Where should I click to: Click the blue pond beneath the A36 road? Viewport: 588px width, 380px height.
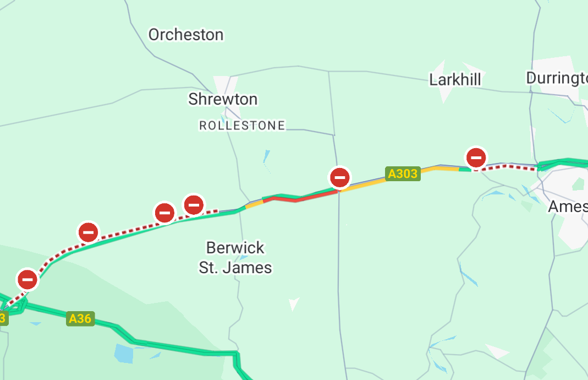124,354
